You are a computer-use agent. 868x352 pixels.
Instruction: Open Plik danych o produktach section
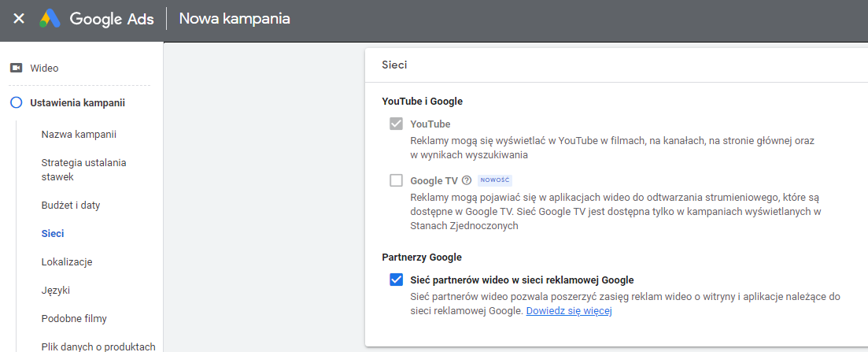(x=98, y=347)
